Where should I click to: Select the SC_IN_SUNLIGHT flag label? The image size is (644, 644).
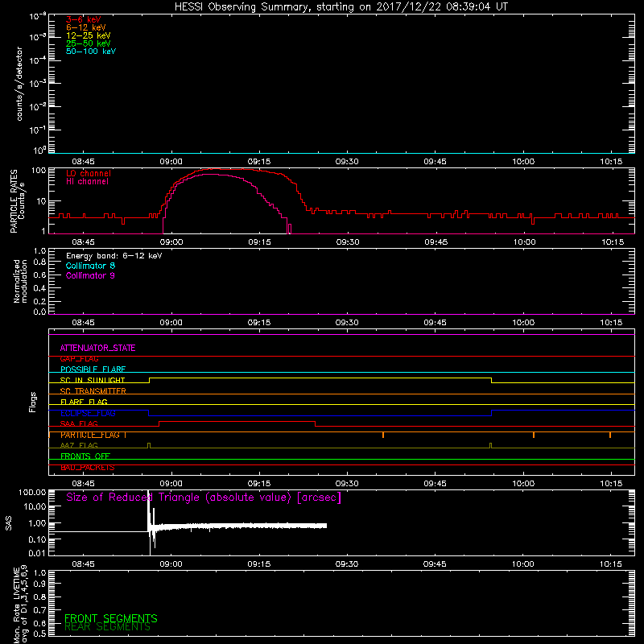coord(93,380)
